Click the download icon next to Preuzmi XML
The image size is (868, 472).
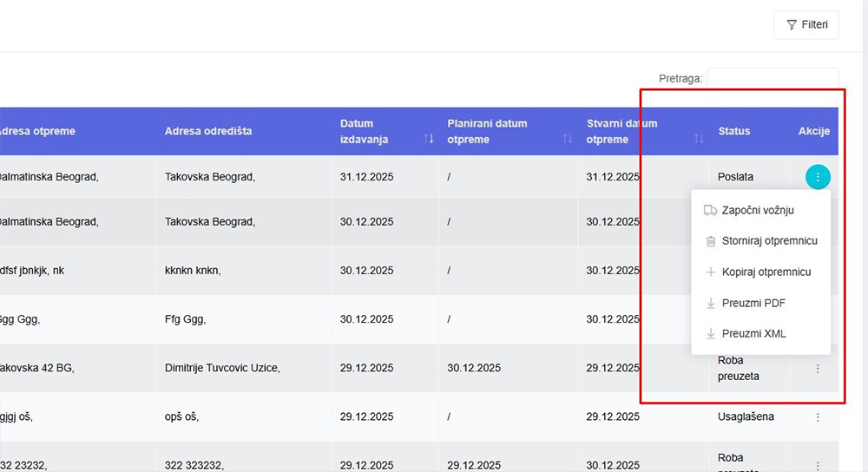710,334
